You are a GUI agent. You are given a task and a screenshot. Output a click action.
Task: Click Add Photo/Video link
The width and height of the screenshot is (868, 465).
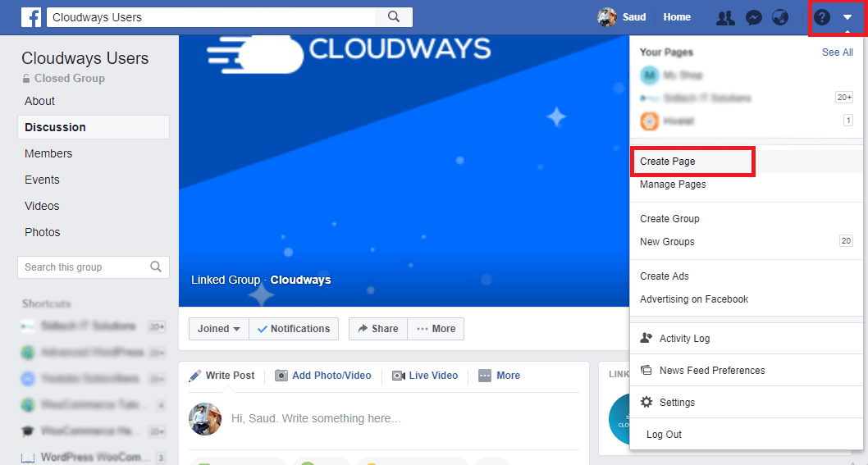click(x=331, y=376)
